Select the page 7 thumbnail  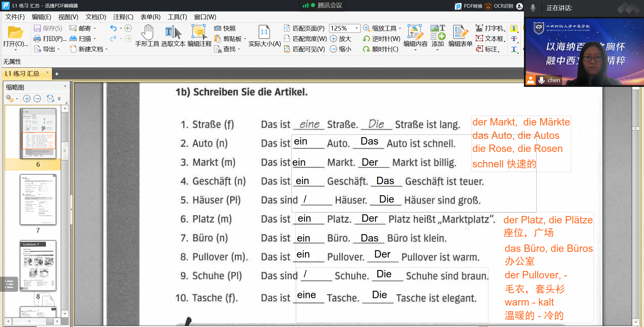tap(38, 200)
